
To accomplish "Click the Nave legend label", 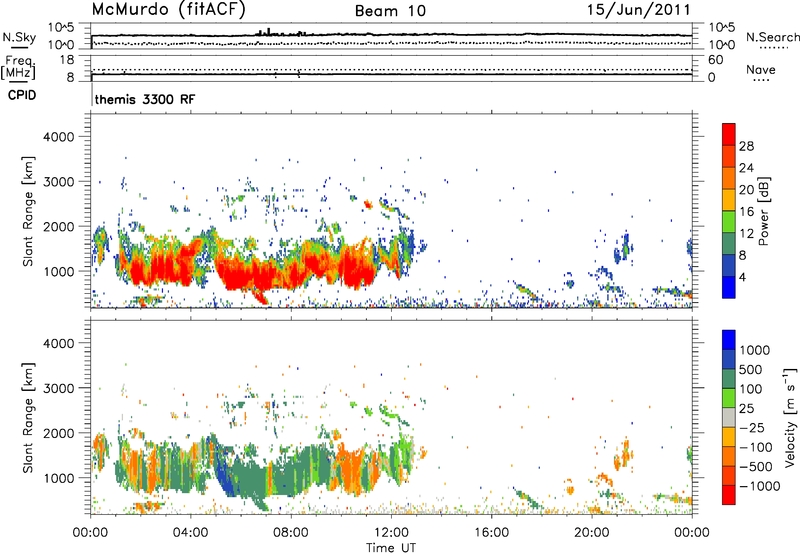I will [x=761, y=69].
